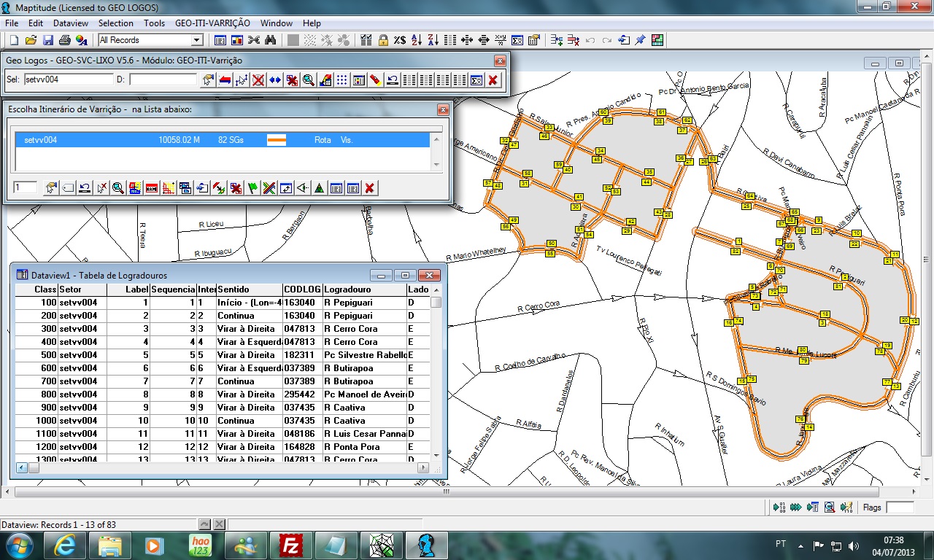This screenshot has height=560, width=934.
Task: Show hidden system tray icons arrow
Action: pyautogui.click(x=800, y=545)
